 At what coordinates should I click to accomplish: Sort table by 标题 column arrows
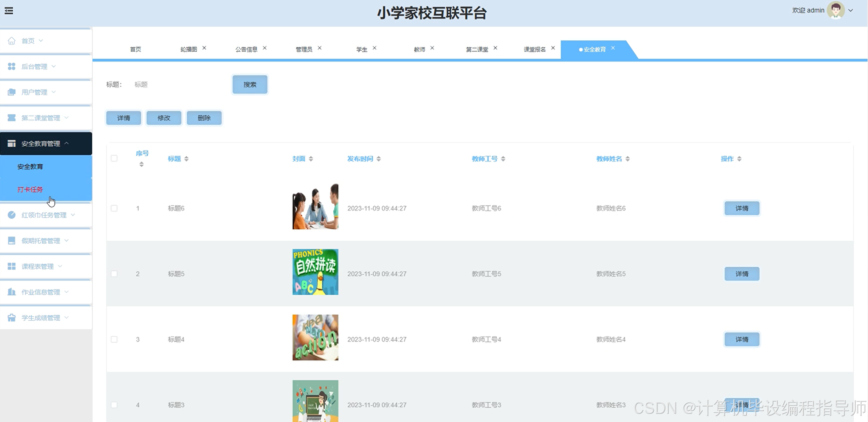[x=186, y=159]
